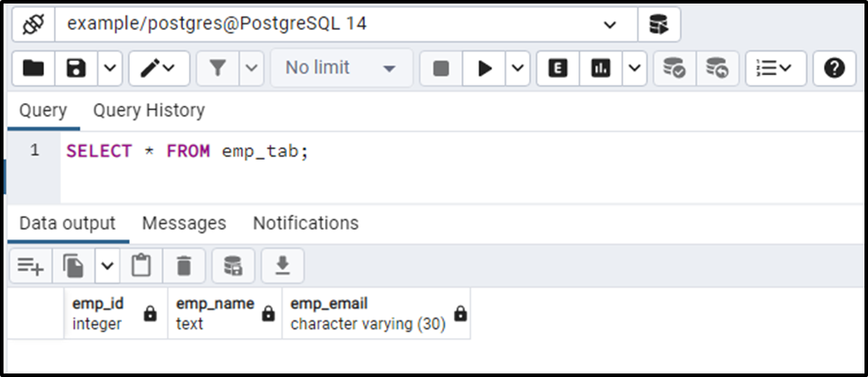This screenshot has height=377, width=868.
Task: Stop query with the square icon
Action: (442, 69)
